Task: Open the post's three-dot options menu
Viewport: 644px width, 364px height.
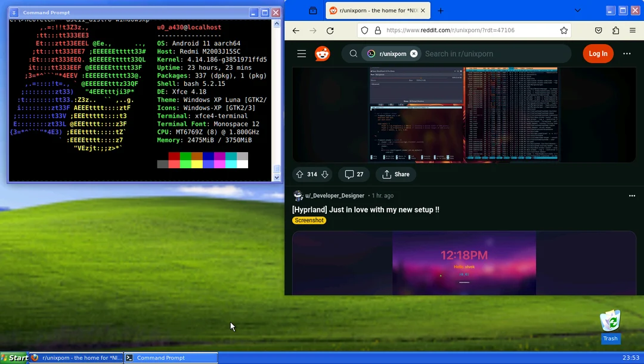Action: [631, 196]
